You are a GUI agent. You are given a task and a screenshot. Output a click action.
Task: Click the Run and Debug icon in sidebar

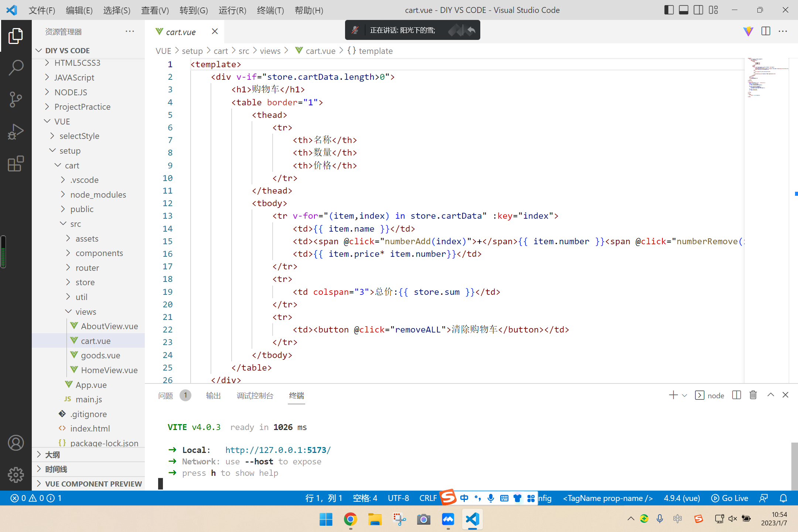click(16, 132)
